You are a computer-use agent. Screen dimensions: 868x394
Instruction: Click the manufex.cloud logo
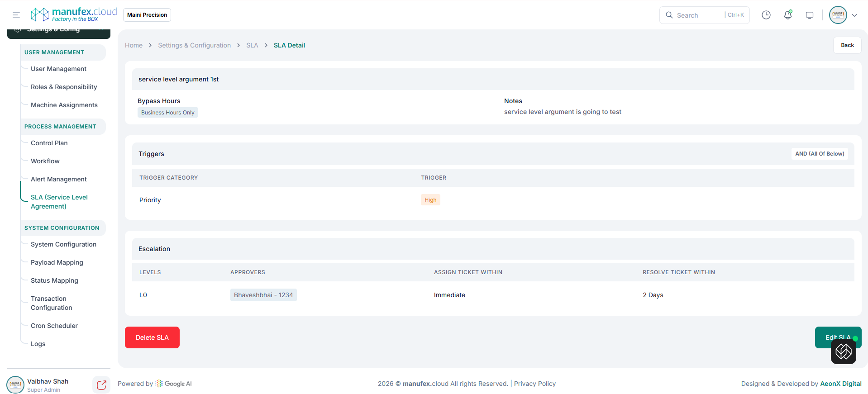click(73, 14)
